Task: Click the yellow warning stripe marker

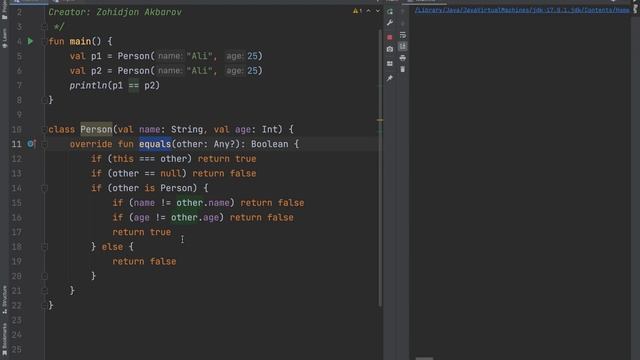Action: click(x=380, y=120)
